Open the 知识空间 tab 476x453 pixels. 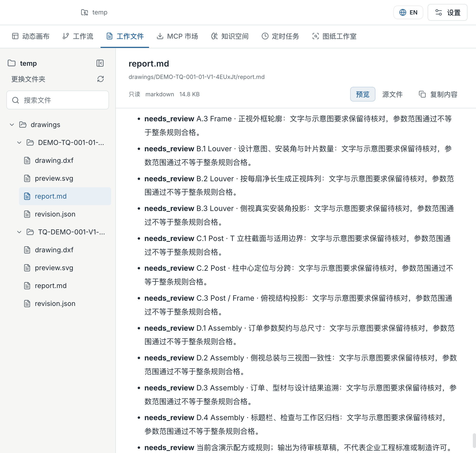click(230, 36)
